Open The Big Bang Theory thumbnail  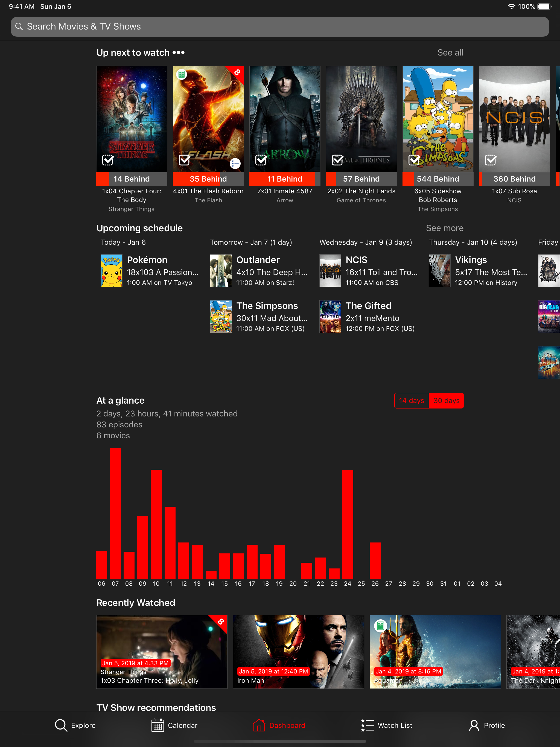(x=549, y=317)
